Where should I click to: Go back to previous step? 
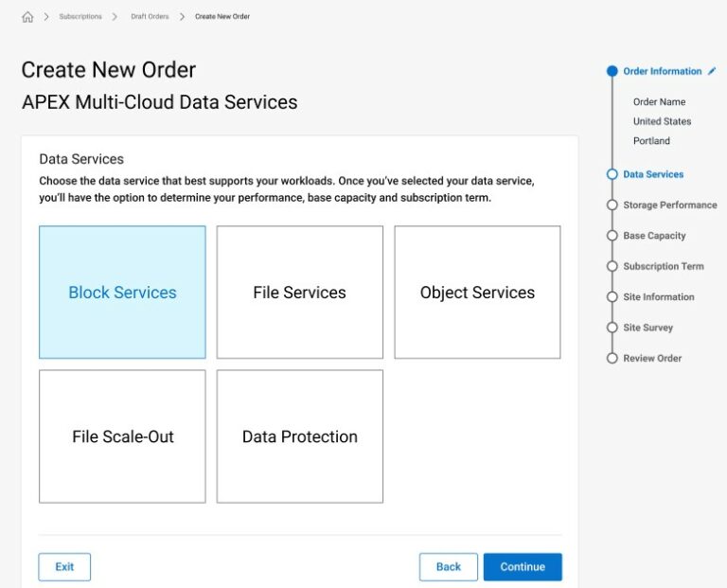pyautogui.click(x=449, y=566)
